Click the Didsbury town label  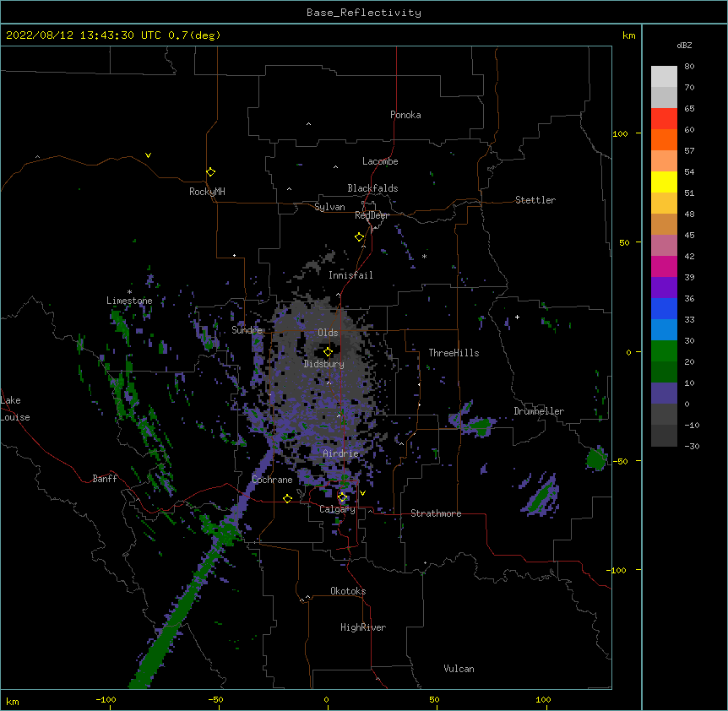pos(324,364)
